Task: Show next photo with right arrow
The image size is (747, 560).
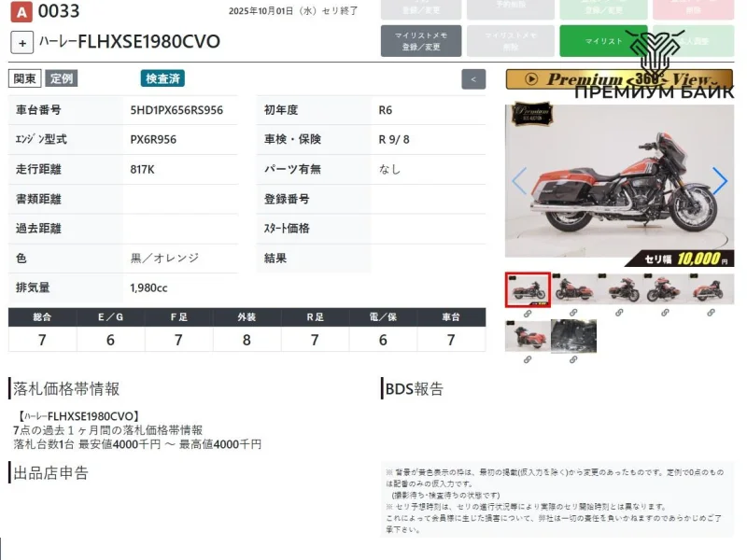Action: [720, 181]
